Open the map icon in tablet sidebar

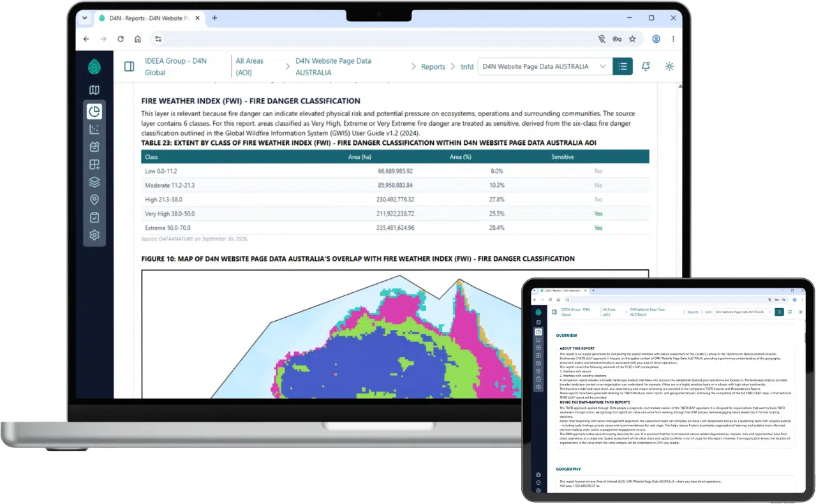tap(538, 322)
